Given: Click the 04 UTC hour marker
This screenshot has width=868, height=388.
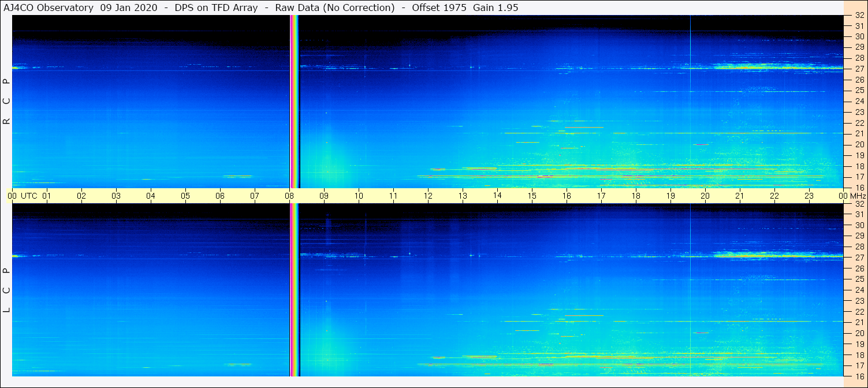Looking at the screenshot, I should click(x=151, y=196).
